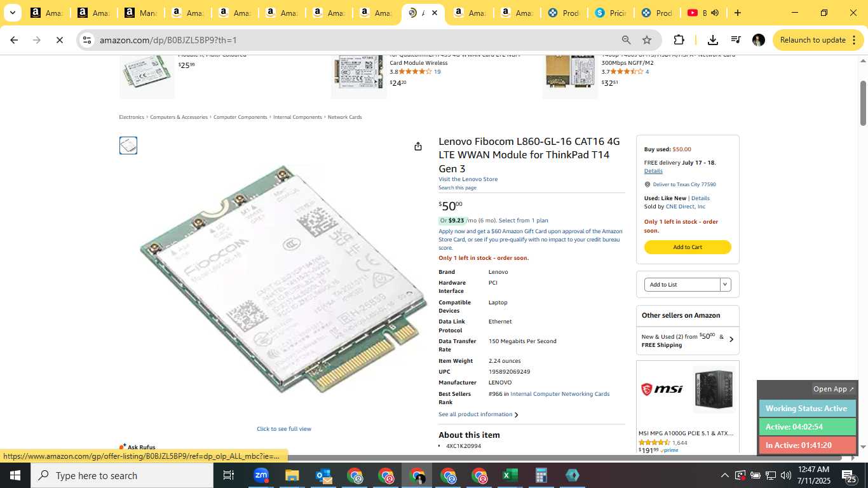This screenshot has width=868, height=488.
Task: Click the share icon above product image
Action: (x=417, y=146)
